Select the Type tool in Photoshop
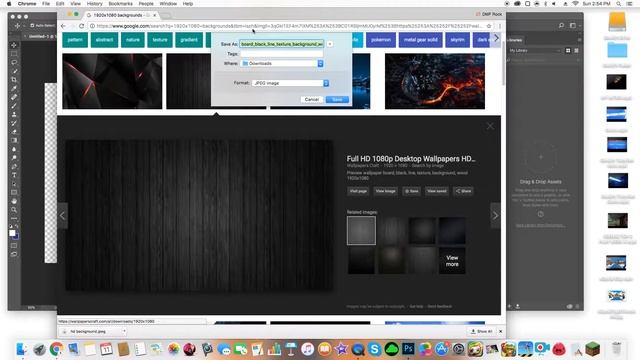 (x=14, y=175)
